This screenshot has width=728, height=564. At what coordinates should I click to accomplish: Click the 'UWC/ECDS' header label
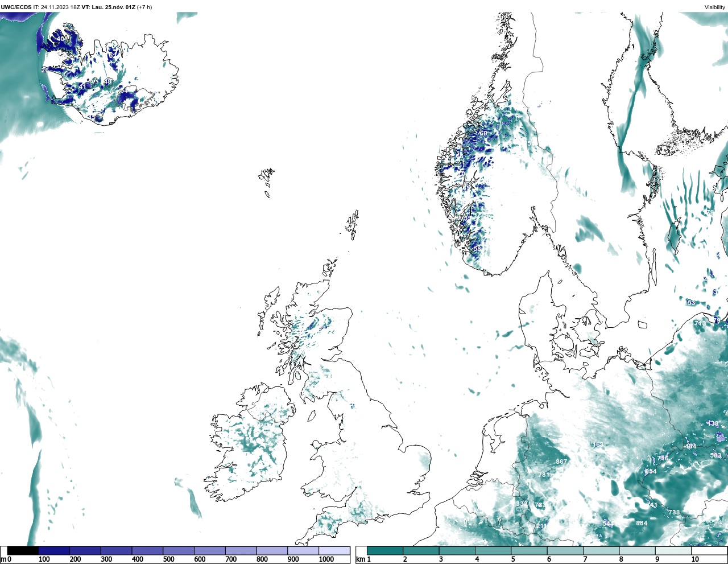tap(16, 7)
